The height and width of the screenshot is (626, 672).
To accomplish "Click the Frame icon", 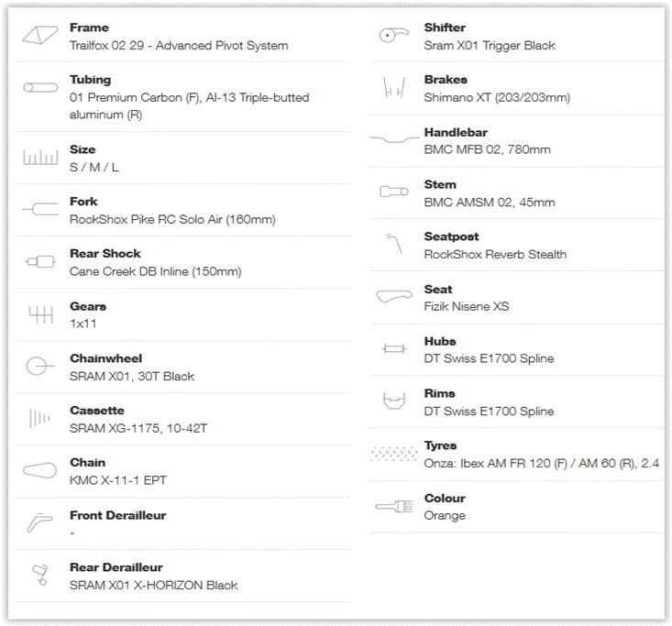I will pos(40,35).
